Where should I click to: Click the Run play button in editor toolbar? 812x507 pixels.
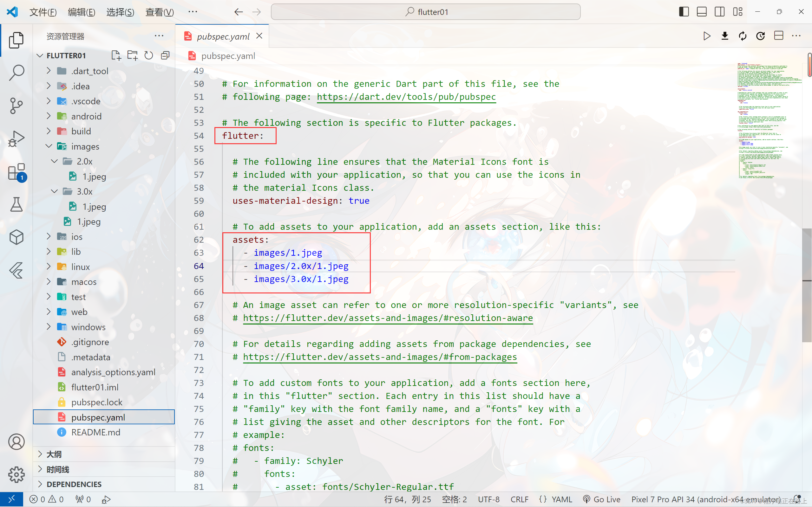[x=707, y=36]
